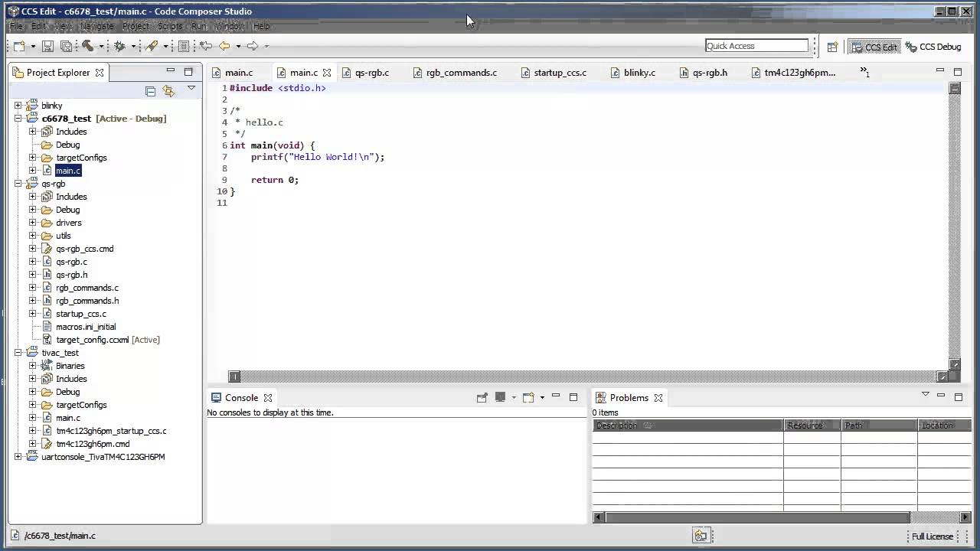This screenshot has width=980, height=551.
Task: Click the Quick Access search field
Action: 756,46
